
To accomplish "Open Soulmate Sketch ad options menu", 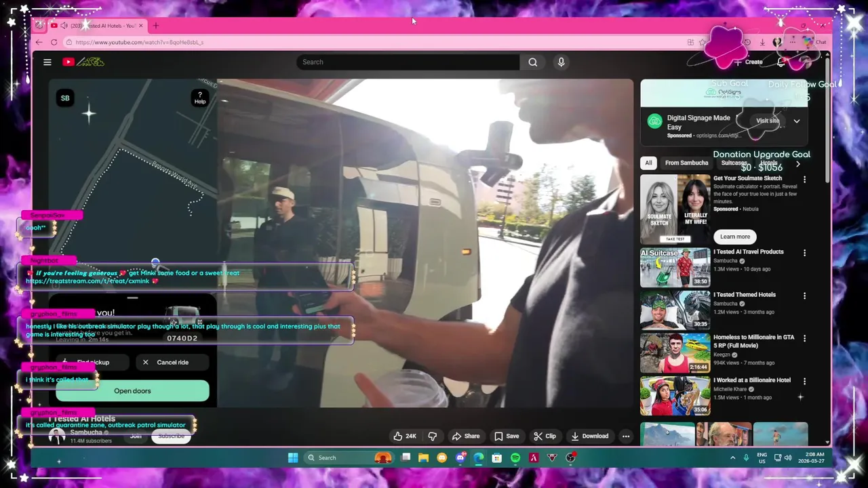I will [x=805, y=180].
